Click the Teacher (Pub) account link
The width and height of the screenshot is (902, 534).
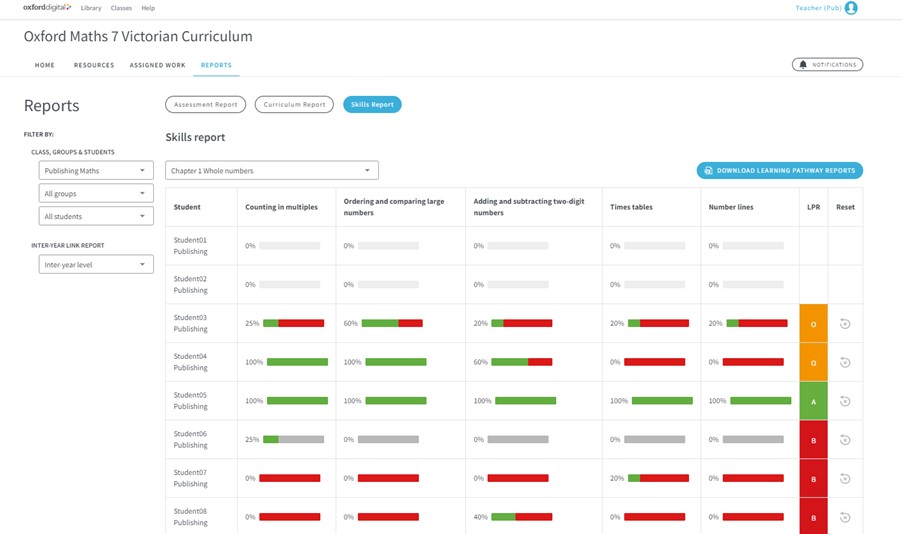[x=818, y=8]
